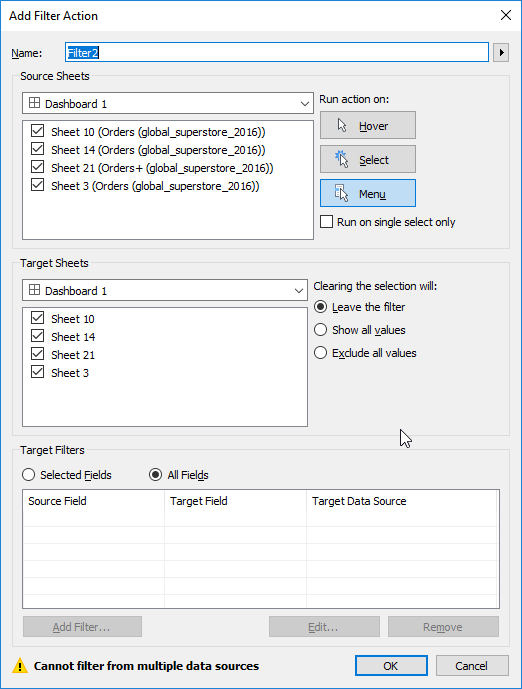Image resolution: width=522 pixels, height=689 pixels.
Task: Choose the Selected Fields radio button
Action: click(29, 475)
